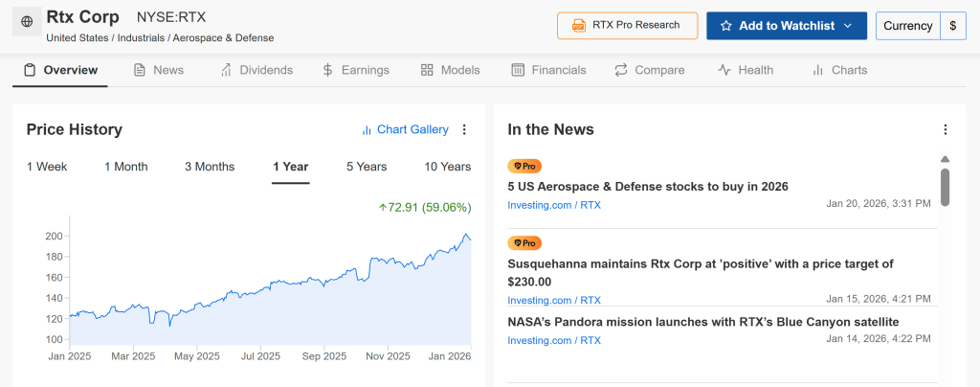Click the RTX Pro Research button

[627, 26]
